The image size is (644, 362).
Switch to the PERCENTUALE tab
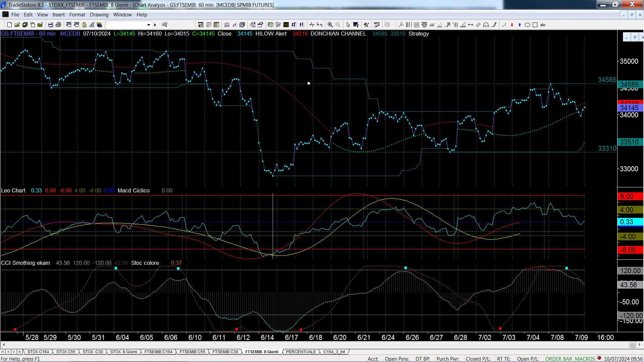click(301, 352)
